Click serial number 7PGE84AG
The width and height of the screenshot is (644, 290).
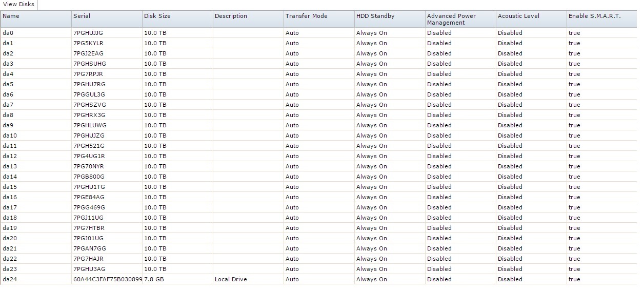coord(89,197)
